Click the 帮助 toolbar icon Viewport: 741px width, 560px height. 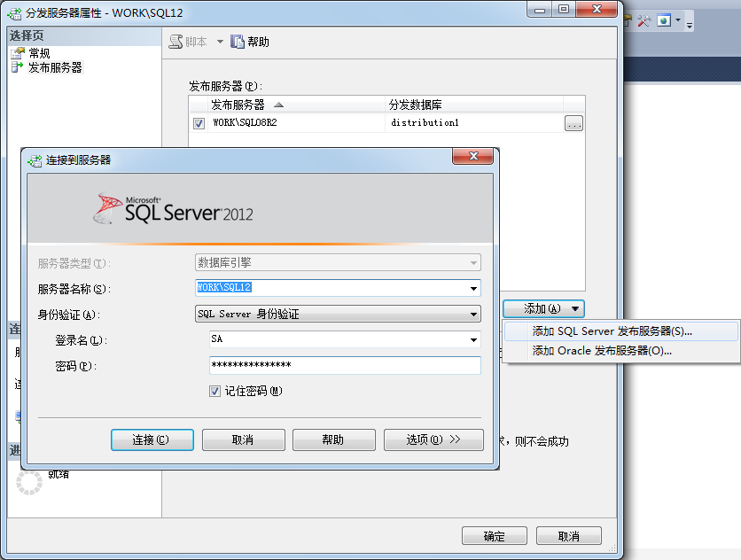pos(238,42)
